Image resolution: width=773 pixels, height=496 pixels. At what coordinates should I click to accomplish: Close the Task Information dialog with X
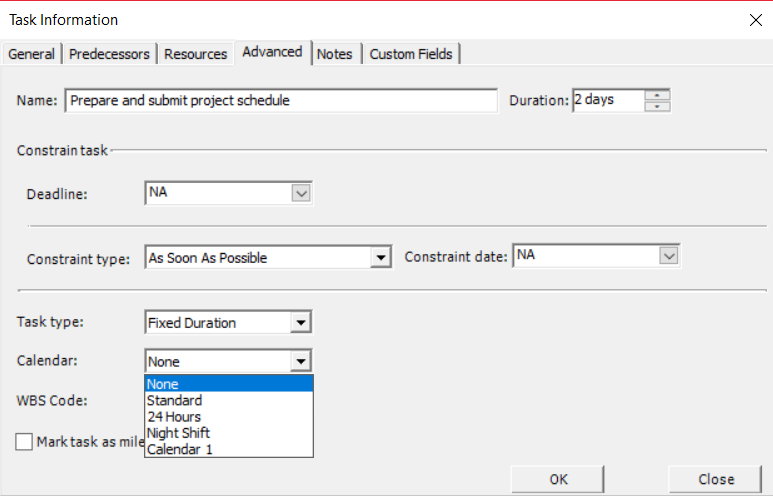coord(756,20)
